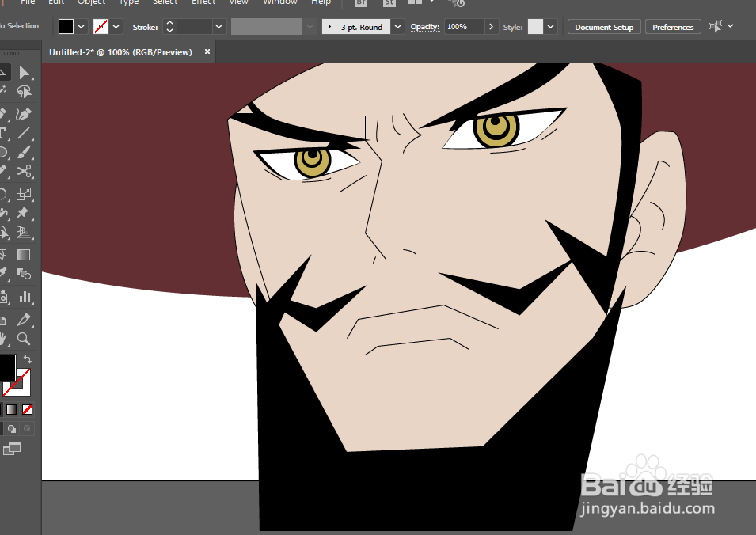
Task: Swap fill and stroke colors
Action: (28, 359)
